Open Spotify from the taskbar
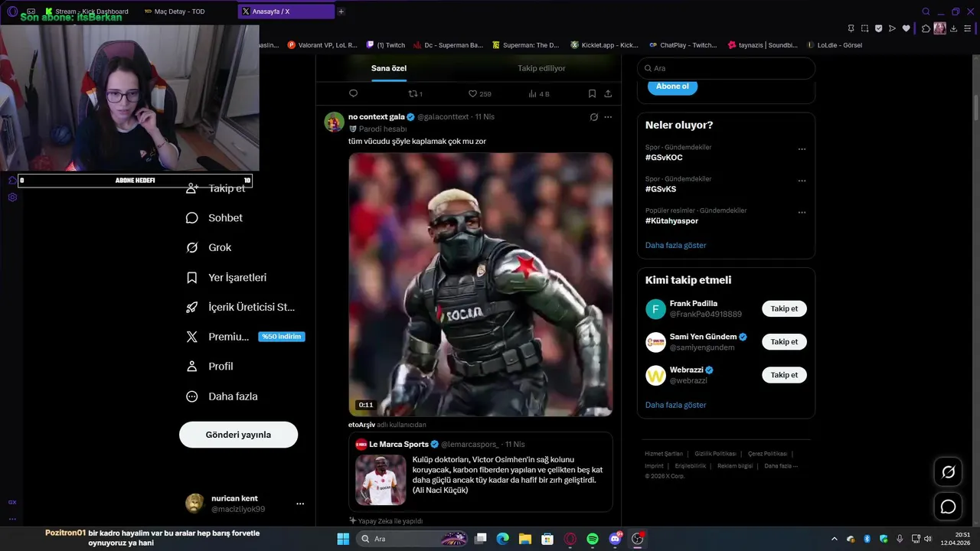980x551 pixels. pos(593,539)
